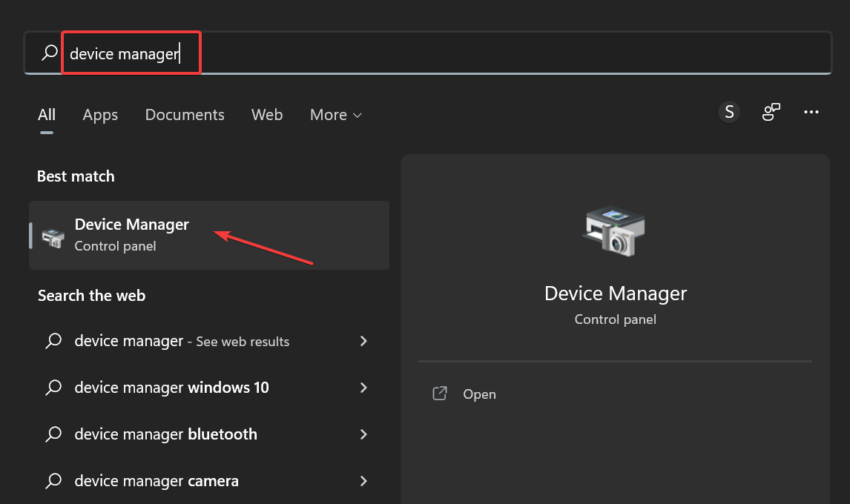The width and height of the screenshot is (850, 504).
Task: Click Open to launch Device Manager
Action: pos(479,394)
